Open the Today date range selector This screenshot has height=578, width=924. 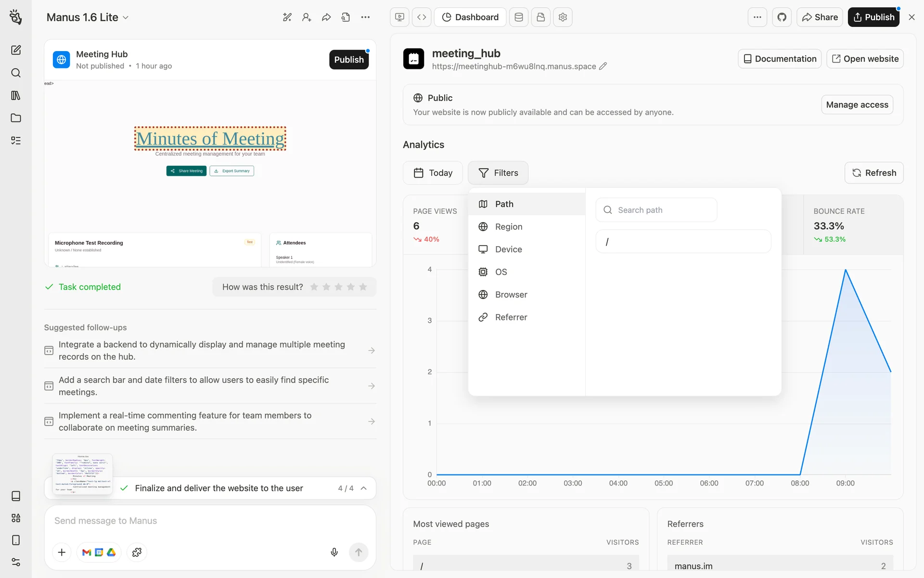[433, 173]
